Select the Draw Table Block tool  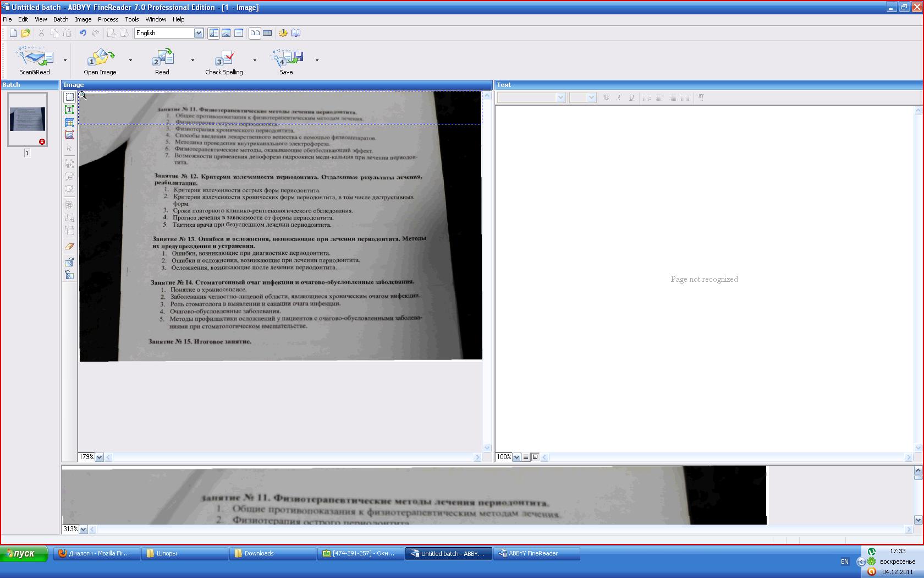click(69, 123)
